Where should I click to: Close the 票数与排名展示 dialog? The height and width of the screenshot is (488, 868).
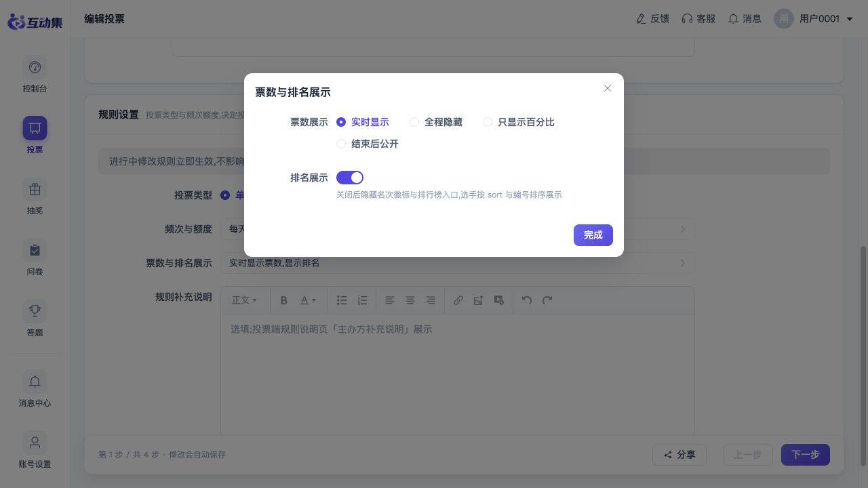tap(608, 88)
